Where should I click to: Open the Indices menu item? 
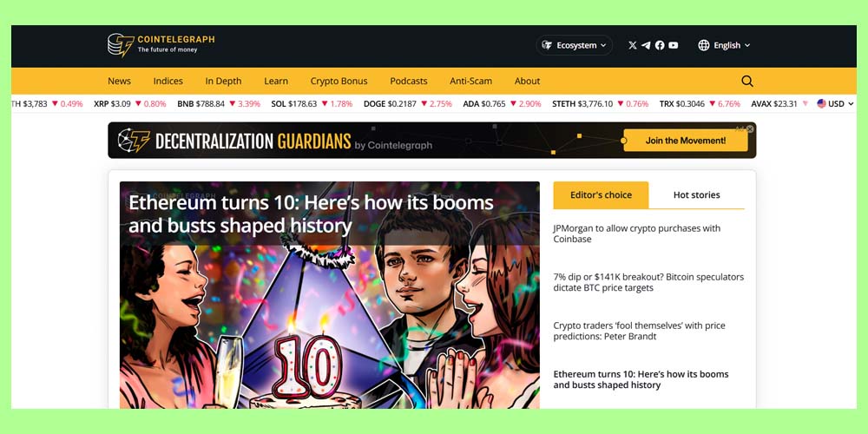[x=168, y=81]
